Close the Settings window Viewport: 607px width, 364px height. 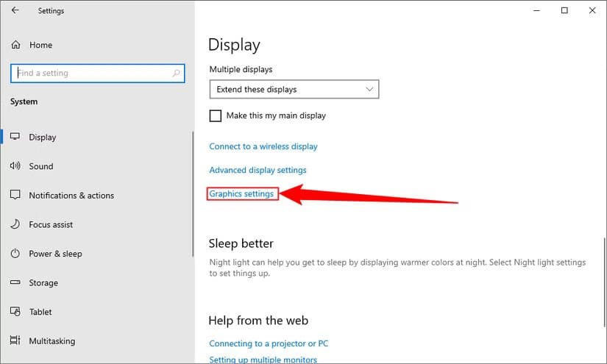(x=592, y=10)
